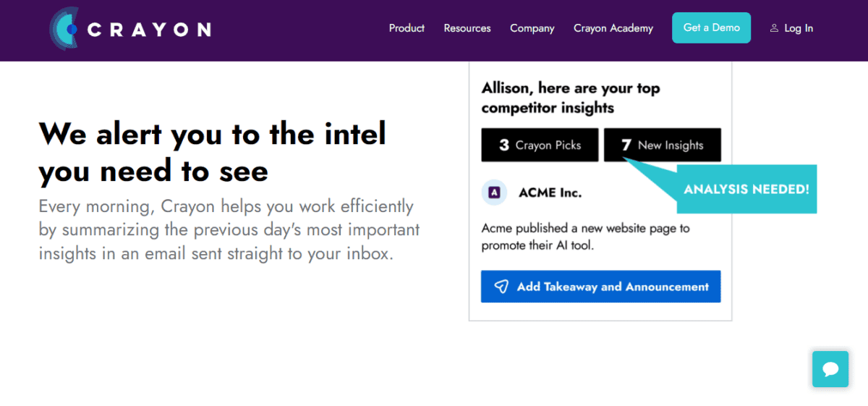868x406 pixels.
Task: Click the ANALYSIS NEEDED! callout
Action: (x=746, y=189)
